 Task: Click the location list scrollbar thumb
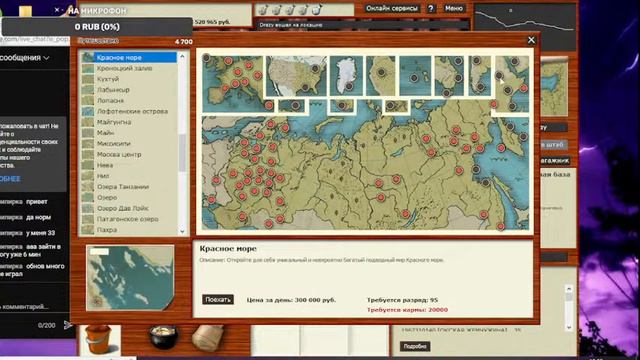click(182, 153)
